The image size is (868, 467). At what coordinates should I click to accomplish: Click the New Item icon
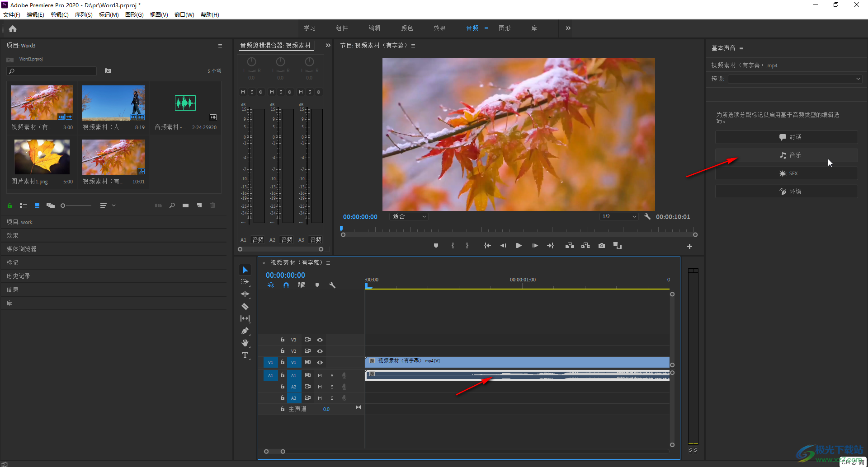point(199,205)
